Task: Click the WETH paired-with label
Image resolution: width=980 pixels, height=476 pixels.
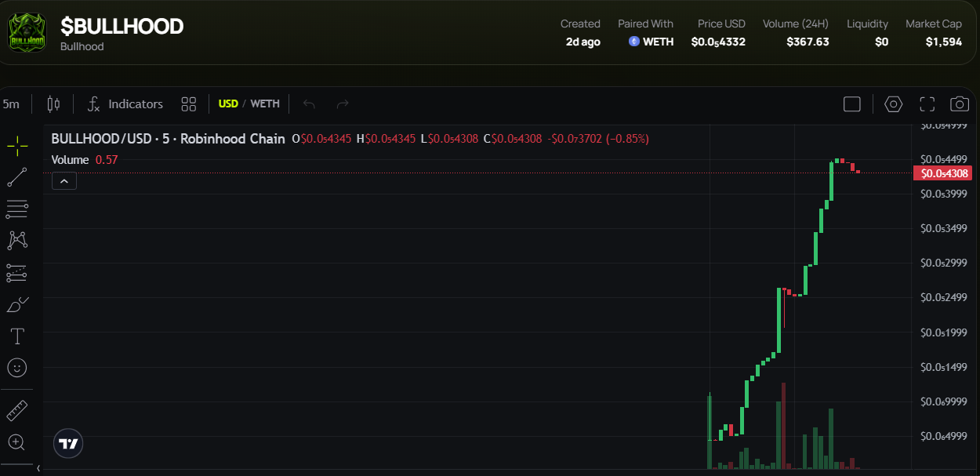Action: 659,42
